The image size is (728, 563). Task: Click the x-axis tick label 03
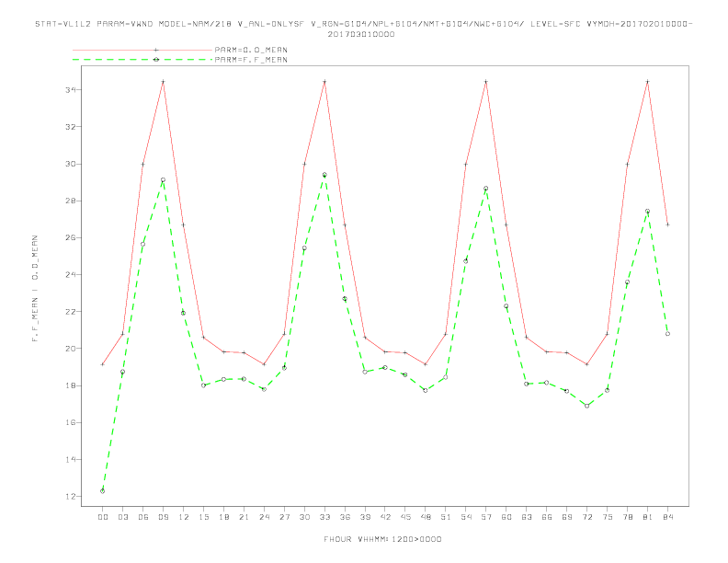[122, 517]
